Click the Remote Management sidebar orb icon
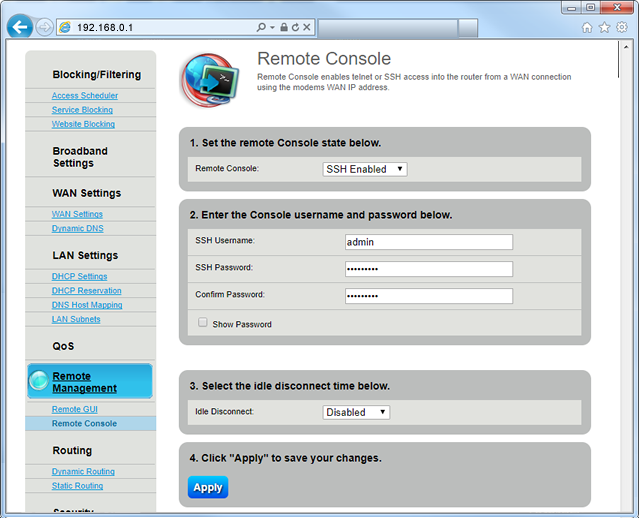This screenshot has width=639, height=518. pos(39,380)
